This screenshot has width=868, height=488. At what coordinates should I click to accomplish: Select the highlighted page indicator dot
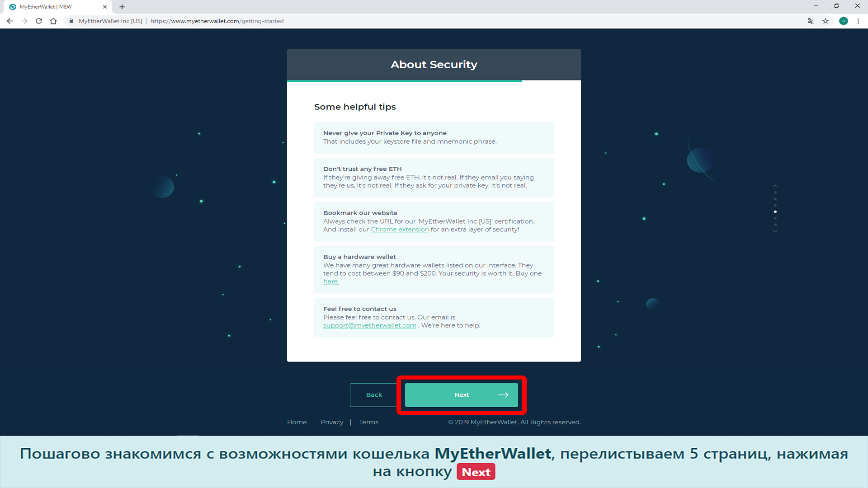pyautogui.click(x=775, y=212)
